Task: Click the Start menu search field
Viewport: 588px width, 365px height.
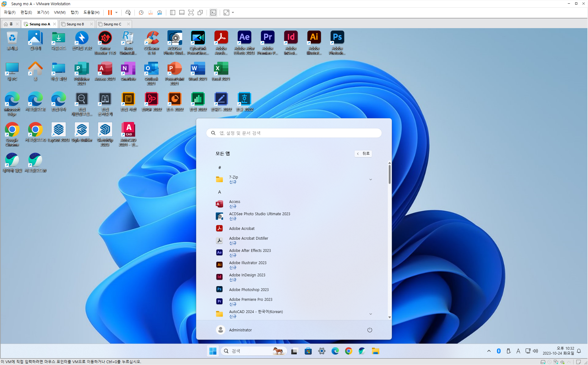Action: (x=294, y=133)
